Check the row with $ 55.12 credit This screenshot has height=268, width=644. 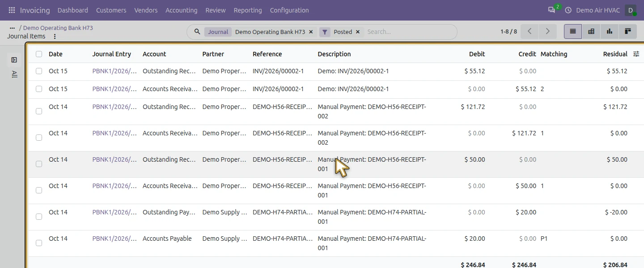[x=39, y=89]
